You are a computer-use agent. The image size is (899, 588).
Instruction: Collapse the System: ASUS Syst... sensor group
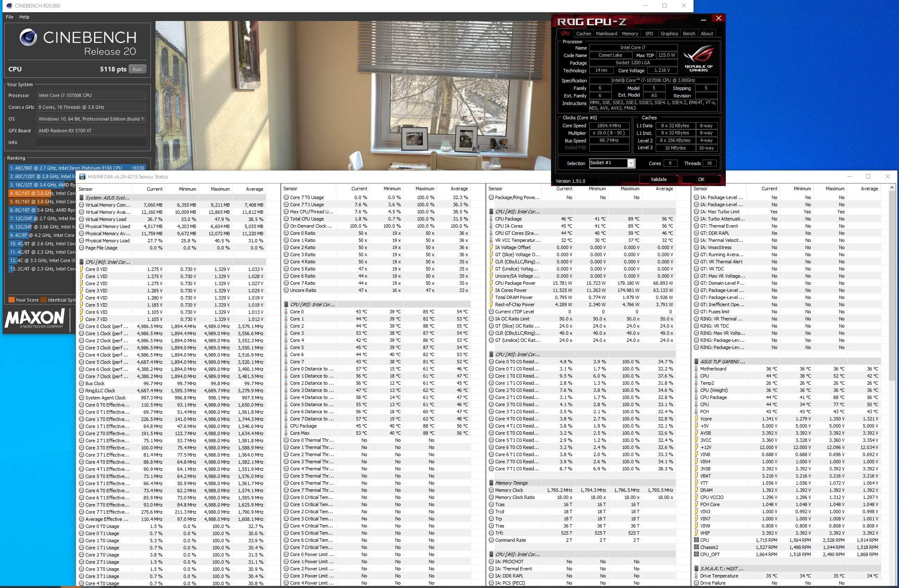pyautogui.click(x=82, y=198)
